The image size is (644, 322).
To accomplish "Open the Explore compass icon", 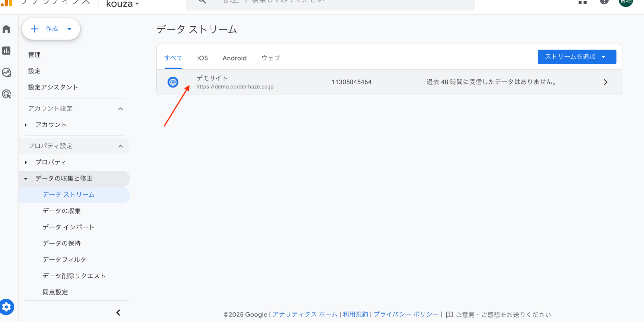I will (x=6, y=72).
